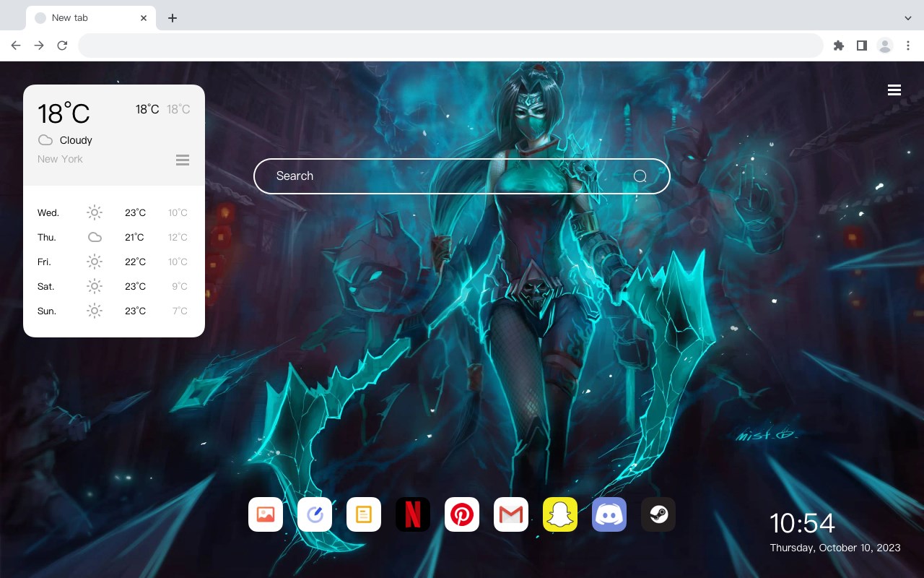This screenshot has width=924, height=578.
Task: Click Thursday's 12°C low temperature
Action: 178,237
